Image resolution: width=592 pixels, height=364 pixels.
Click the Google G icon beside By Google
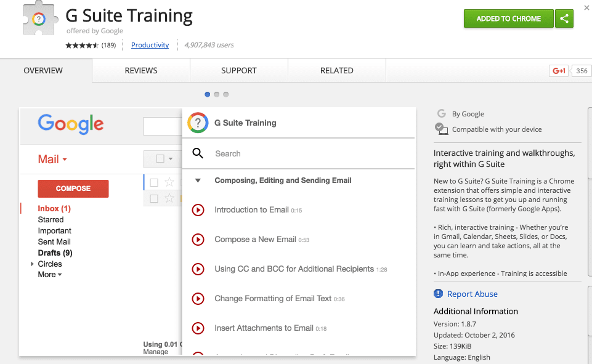coord(441,113)
